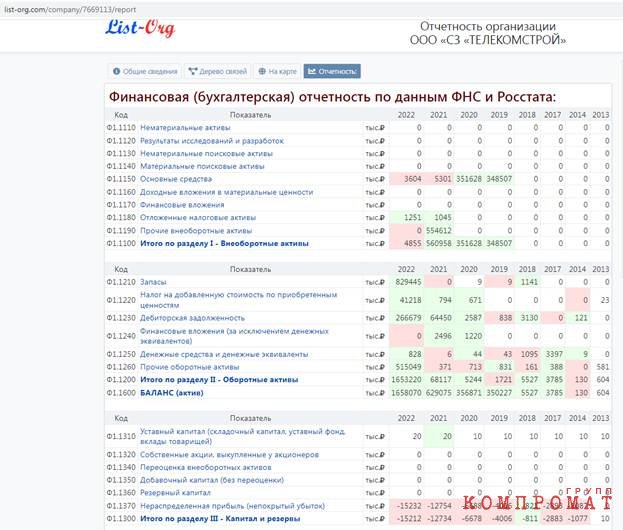
Task: Open Отложенные налоговые активы link
Action: point(198,218)
